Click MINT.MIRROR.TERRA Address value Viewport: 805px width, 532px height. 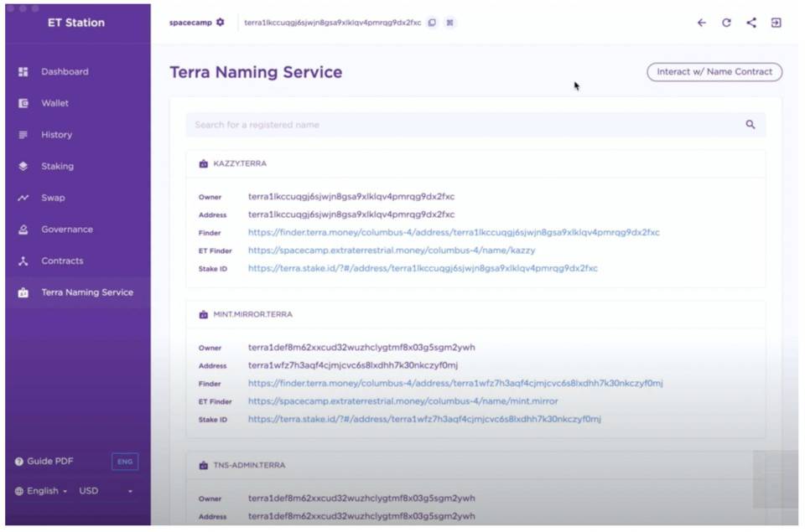(x=353, y=365)
